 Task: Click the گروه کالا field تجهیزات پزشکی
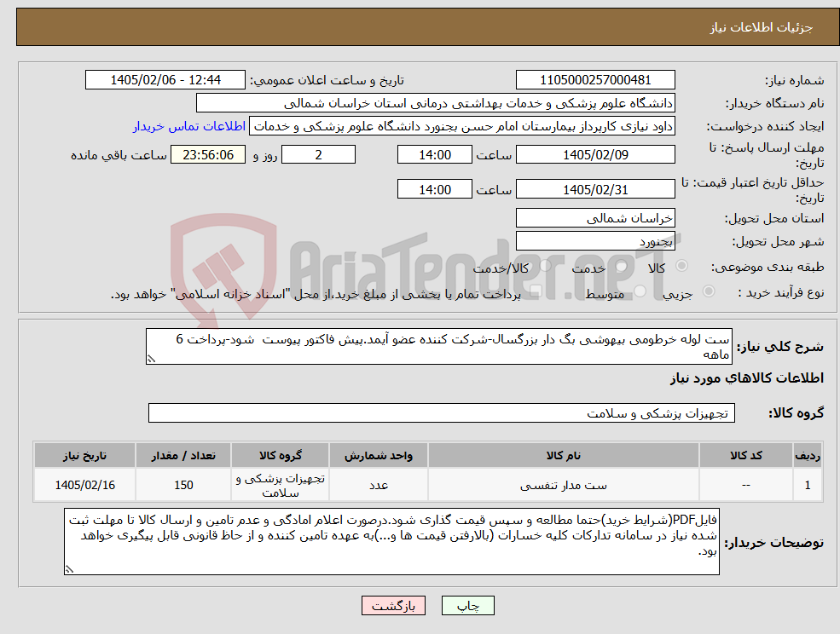point(442,412)
